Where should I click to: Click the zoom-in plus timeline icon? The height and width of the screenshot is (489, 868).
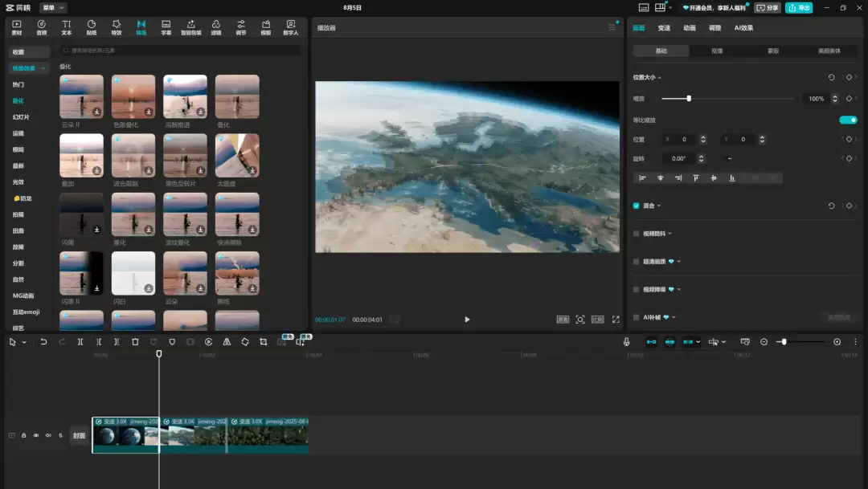[x=837, y=342]
